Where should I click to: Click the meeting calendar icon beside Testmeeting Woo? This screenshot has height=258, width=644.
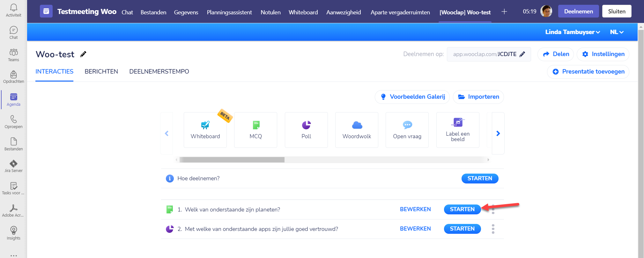pyautogui.click(x=46, y=11)
